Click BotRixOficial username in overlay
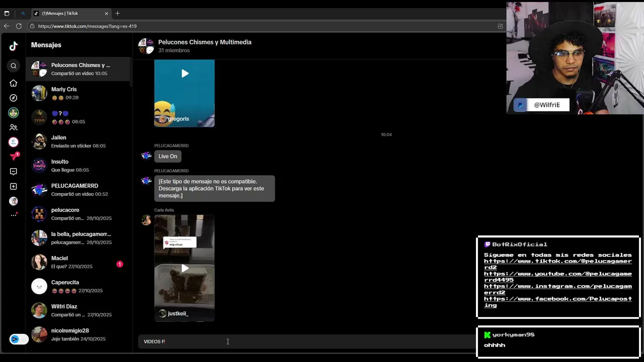 click(520, 244)
